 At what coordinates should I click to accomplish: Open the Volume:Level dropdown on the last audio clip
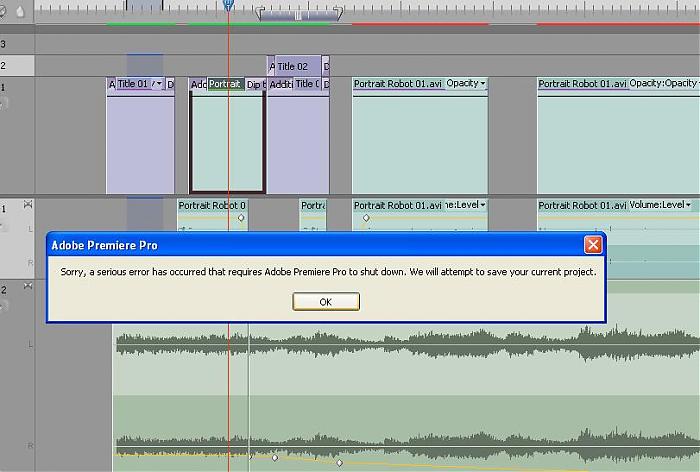point(688,205)
